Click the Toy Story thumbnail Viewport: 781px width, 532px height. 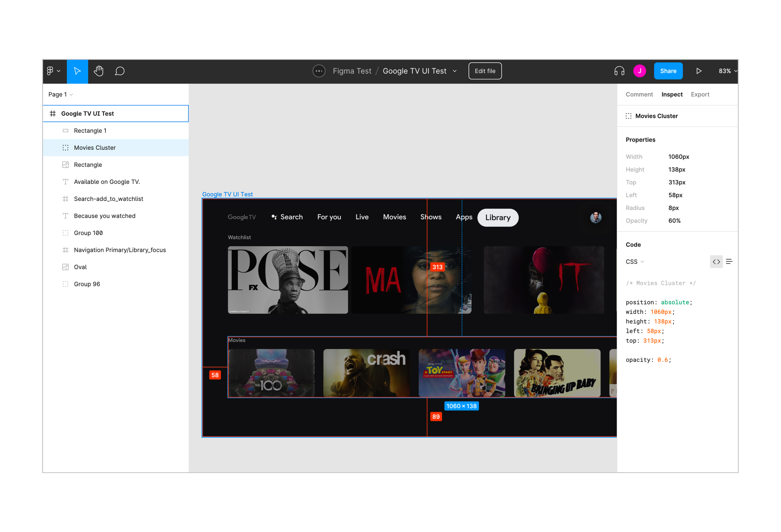[x=462, y=373]
